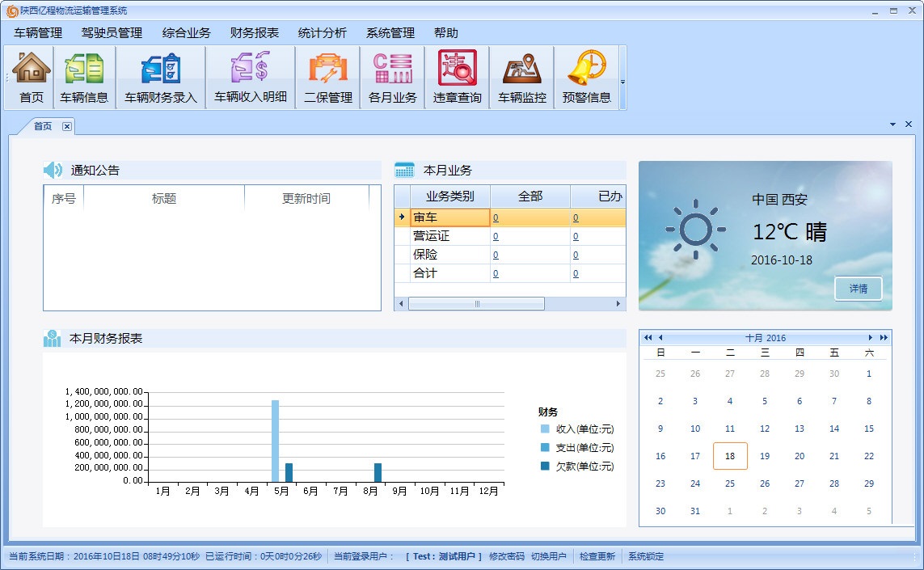Open the 首页 home toolbar icon
The width and height of the screenshot is (924, 570).
click(31, 78)
